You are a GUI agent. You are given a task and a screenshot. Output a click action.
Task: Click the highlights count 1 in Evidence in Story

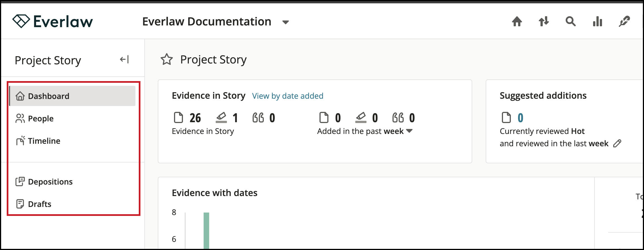[235, 118]
